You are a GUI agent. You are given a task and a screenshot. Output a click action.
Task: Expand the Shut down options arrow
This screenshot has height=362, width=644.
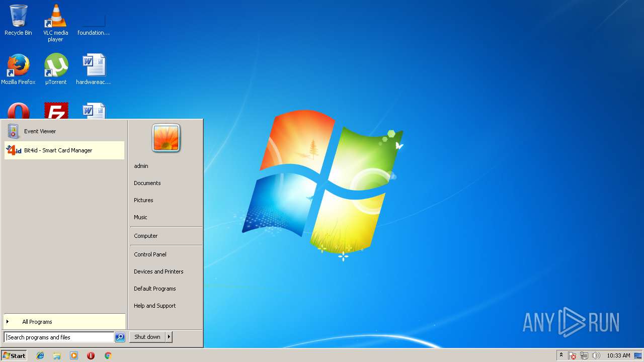click(169, 337)
